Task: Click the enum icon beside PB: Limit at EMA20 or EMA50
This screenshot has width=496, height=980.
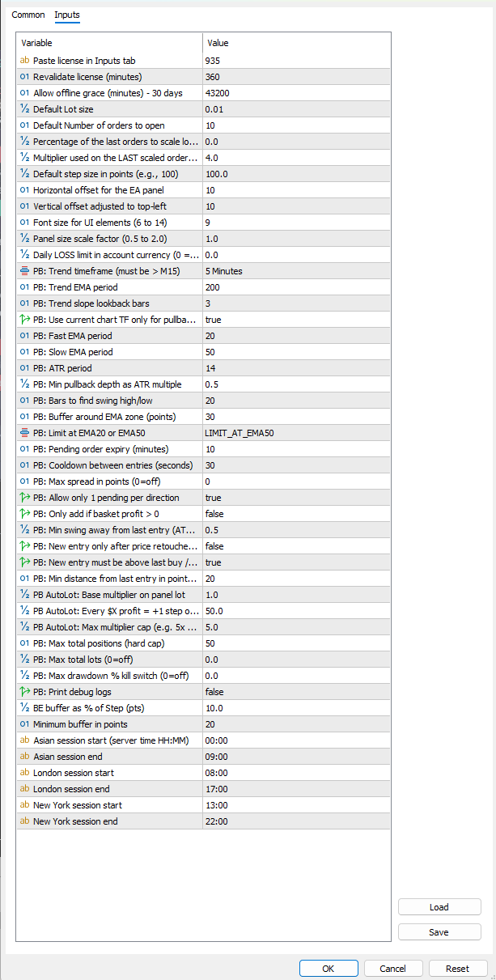Action: 24,433
